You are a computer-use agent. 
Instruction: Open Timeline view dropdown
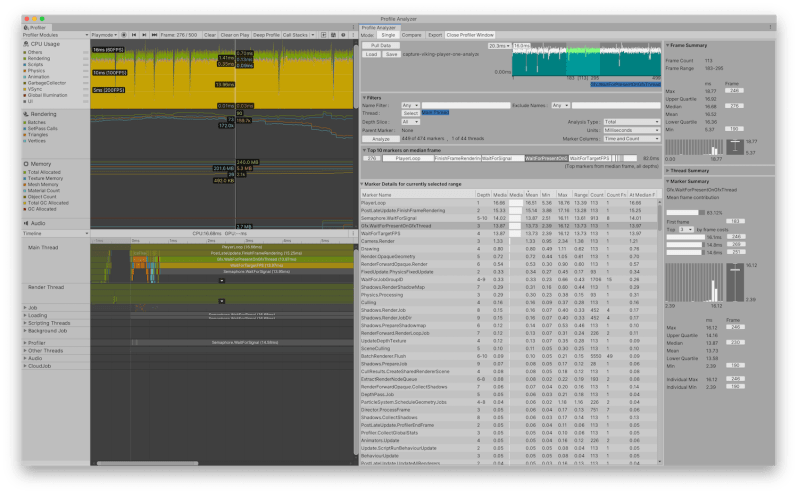point(55,234)
